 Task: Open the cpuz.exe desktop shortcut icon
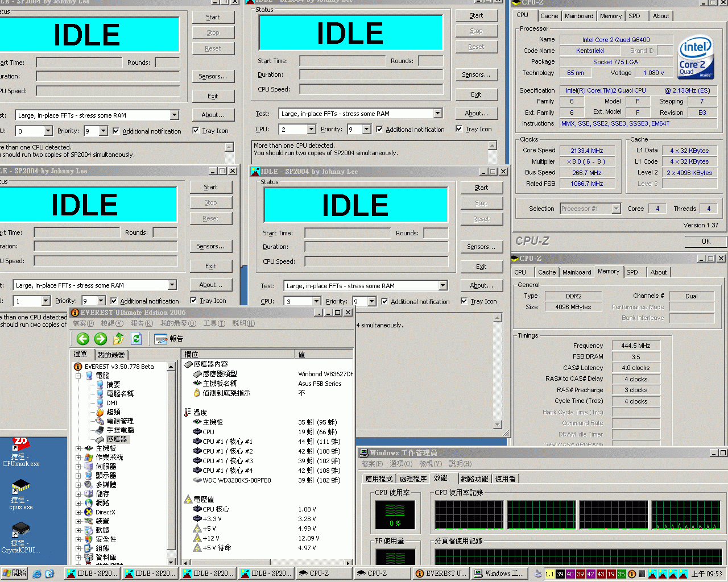tap(21, 495)
